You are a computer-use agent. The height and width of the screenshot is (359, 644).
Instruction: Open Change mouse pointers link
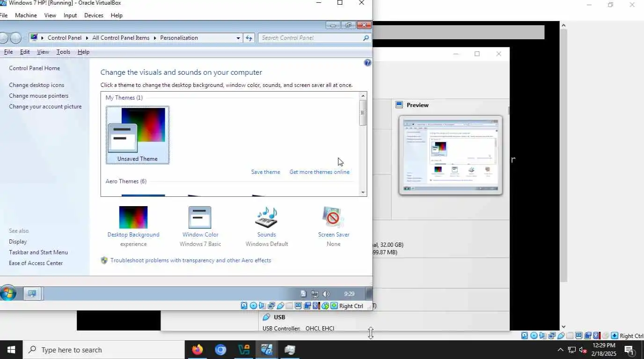(x=38, y=96)
